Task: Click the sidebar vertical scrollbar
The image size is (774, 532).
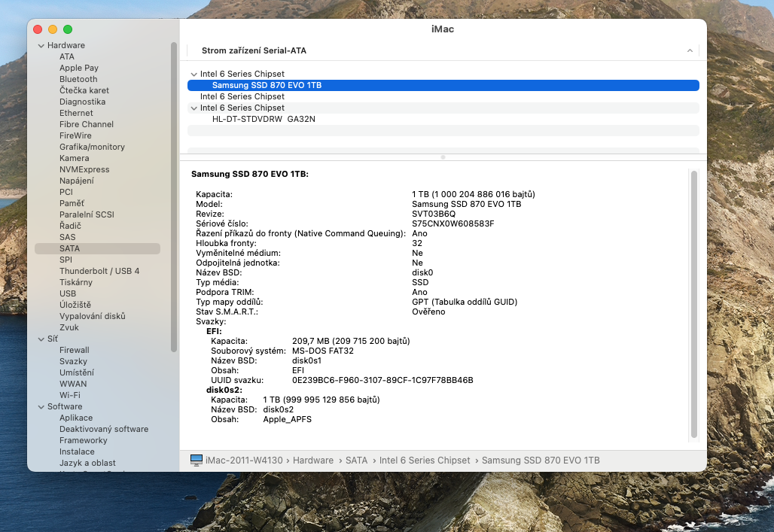Action: 174,196
